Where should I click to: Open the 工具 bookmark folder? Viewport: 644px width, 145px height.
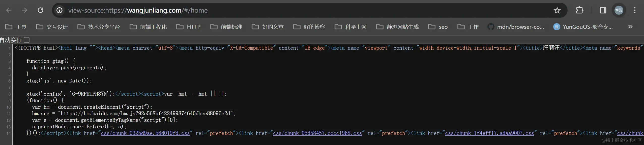[16, 27]
